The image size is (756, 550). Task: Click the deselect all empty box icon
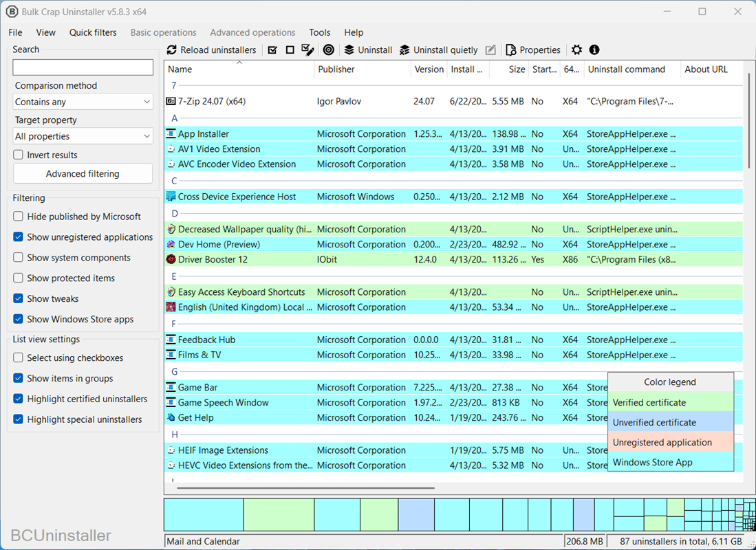[290, 50]
